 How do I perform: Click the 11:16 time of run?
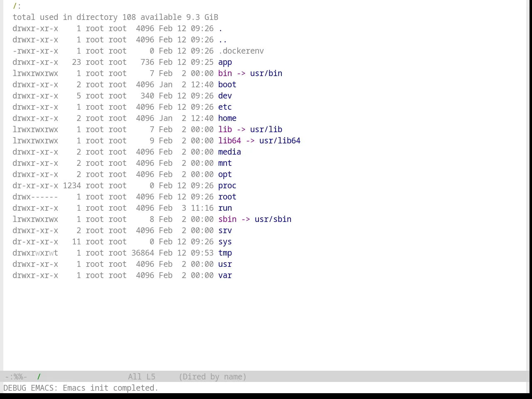coord(202,208)
